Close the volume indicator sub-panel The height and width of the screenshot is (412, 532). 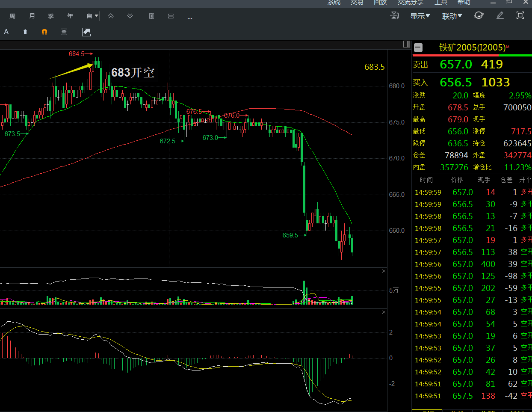coord(384,271)
